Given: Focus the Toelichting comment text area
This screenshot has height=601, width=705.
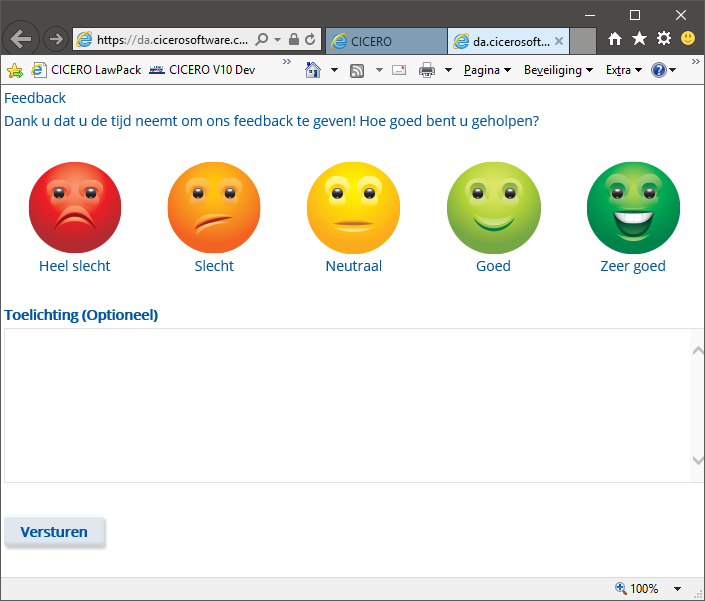Looking at the screenshot, I should coord(347,405).
